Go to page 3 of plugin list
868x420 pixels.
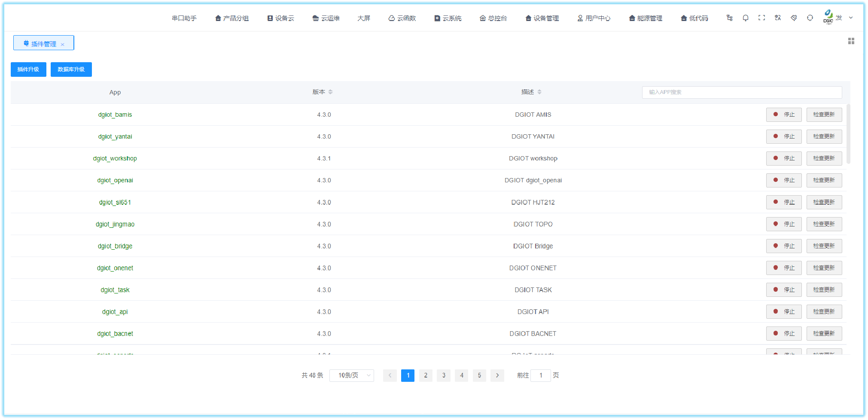coord(444,375)
